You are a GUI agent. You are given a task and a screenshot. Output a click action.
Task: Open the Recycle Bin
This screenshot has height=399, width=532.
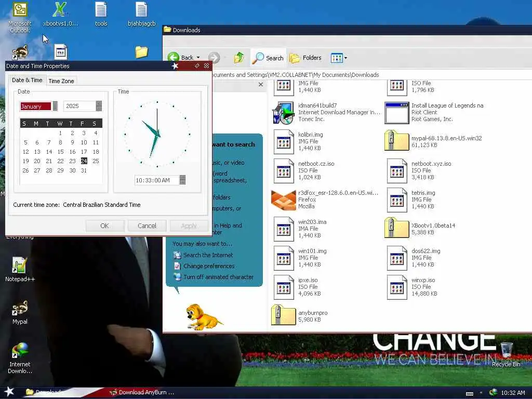click(506, 354)
